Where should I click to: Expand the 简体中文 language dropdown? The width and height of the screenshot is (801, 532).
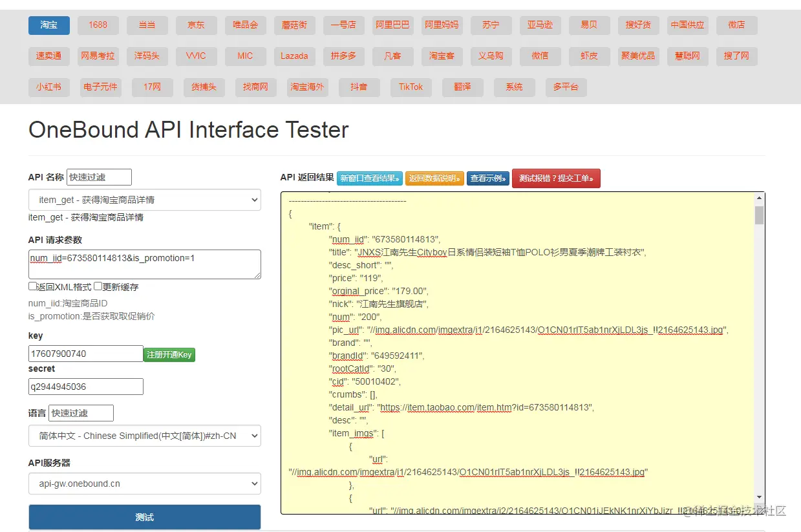point(144,436)
